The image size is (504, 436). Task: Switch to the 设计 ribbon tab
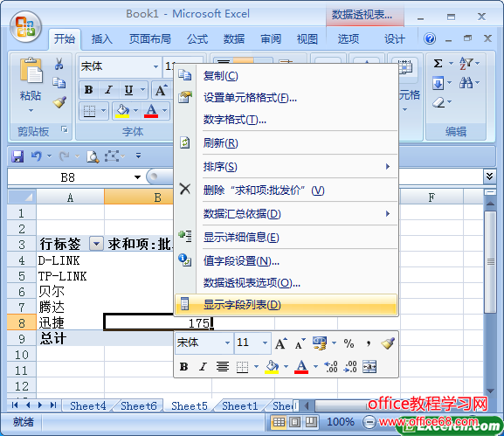395,39
